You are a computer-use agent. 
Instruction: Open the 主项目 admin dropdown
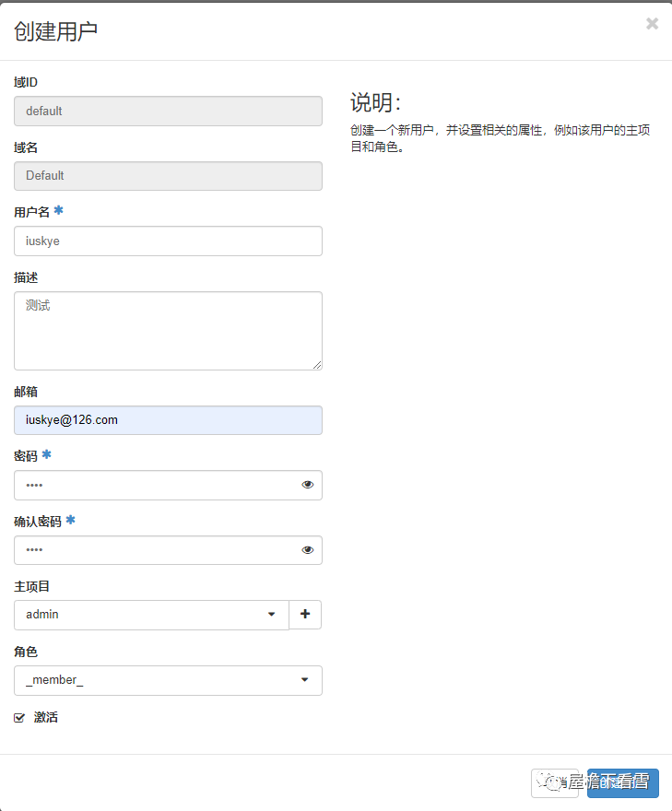tap(151, 615)
